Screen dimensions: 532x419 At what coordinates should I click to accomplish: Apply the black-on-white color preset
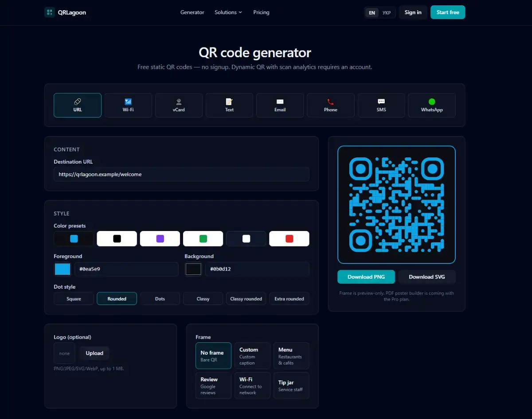click(x=117, y=239)
